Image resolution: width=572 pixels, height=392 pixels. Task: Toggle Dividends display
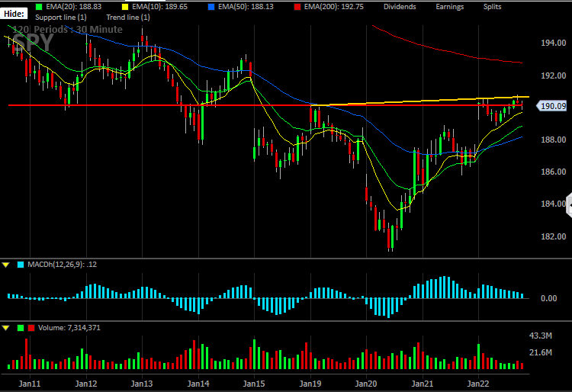tap(400, 7)
